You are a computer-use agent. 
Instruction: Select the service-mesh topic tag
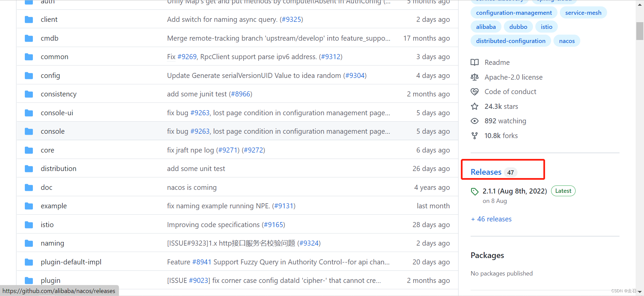(x=583, y=13)
